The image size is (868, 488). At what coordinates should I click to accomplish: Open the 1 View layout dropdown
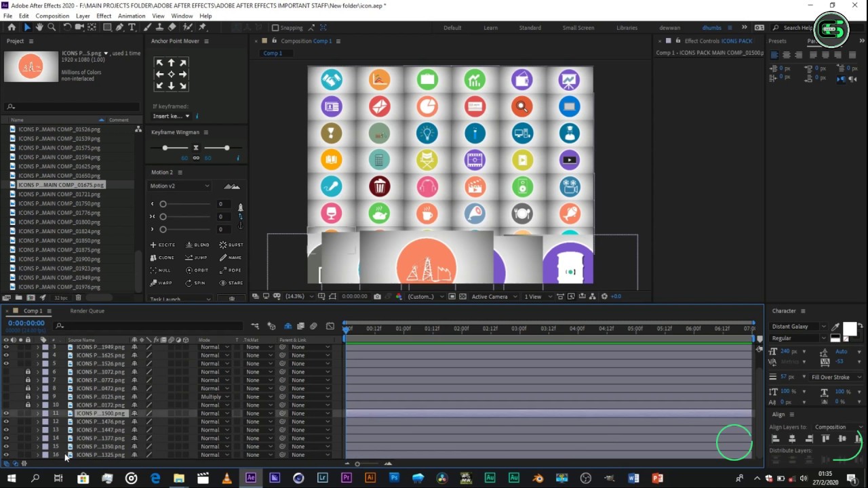pos(536,296)
